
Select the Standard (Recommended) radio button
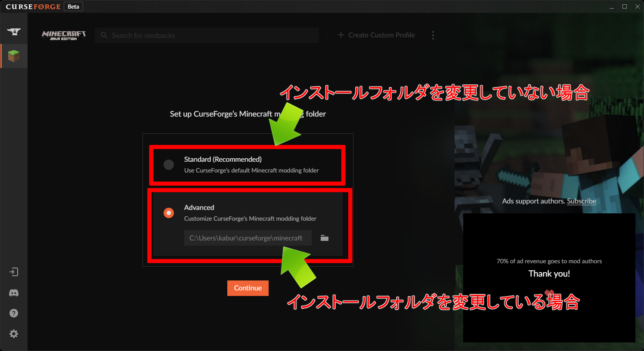tap(169, 164)
